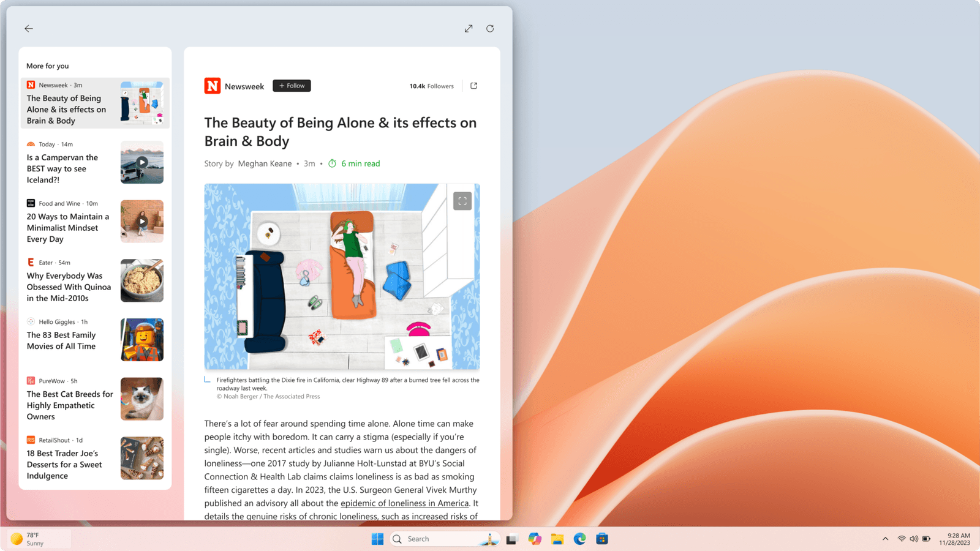This screenshot has width=980, height=551.
Task: Play the Iceland campervan video
Action: pos(141,162)
